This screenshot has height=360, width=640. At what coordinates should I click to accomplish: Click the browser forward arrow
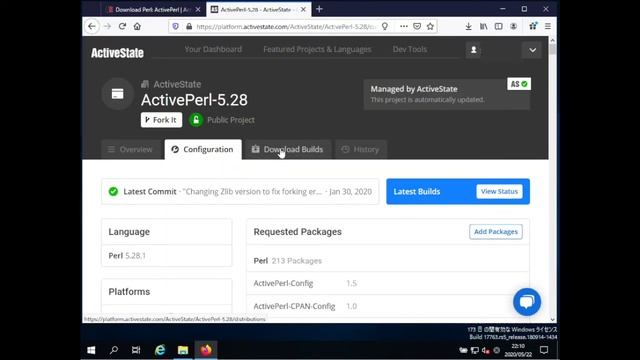pos(107,27)
